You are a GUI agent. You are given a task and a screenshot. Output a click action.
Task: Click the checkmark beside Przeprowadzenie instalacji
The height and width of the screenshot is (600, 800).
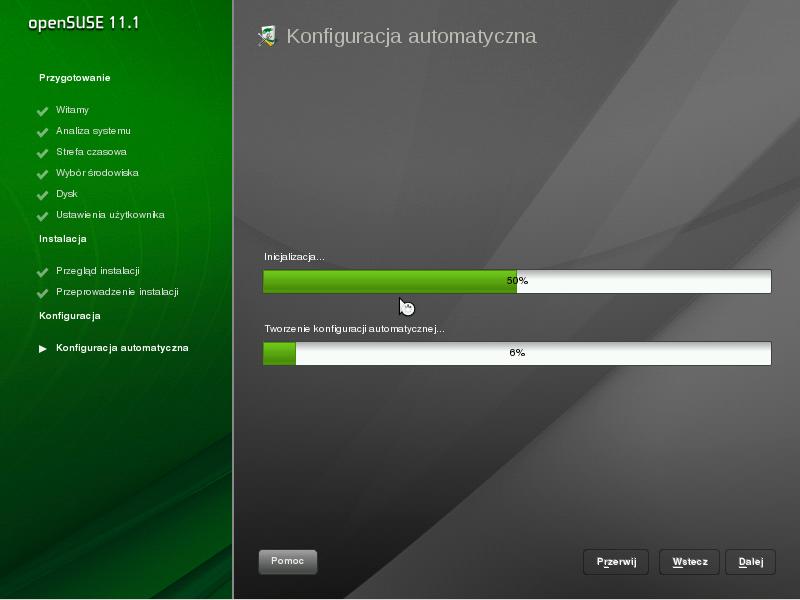click(x=43, y=293)
